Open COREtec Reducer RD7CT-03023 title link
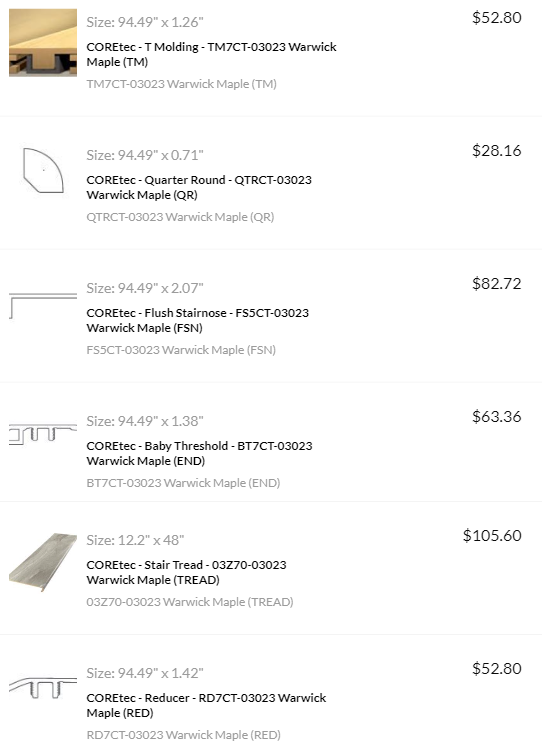542x755 pixels. tap(206, 705)
